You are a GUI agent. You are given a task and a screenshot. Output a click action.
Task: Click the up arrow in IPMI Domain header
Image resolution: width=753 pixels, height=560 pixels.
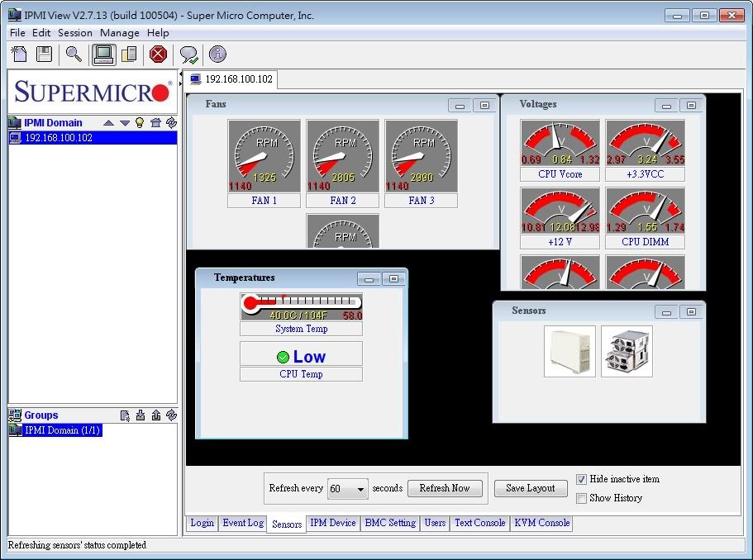[108, 123]
